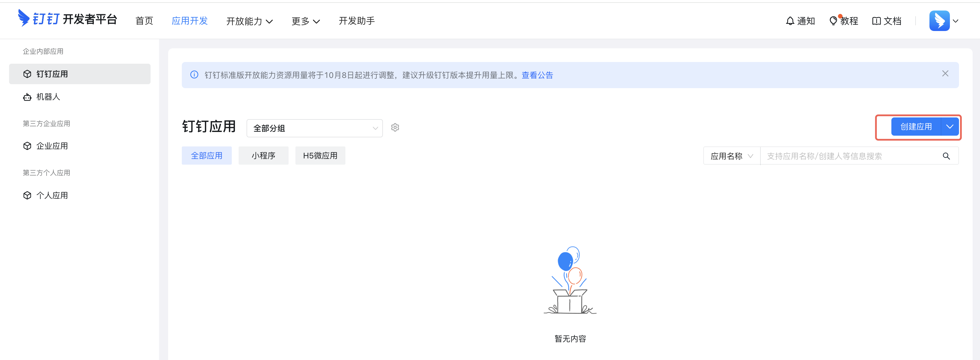Click the search magnifier icon

click(946, 156)
